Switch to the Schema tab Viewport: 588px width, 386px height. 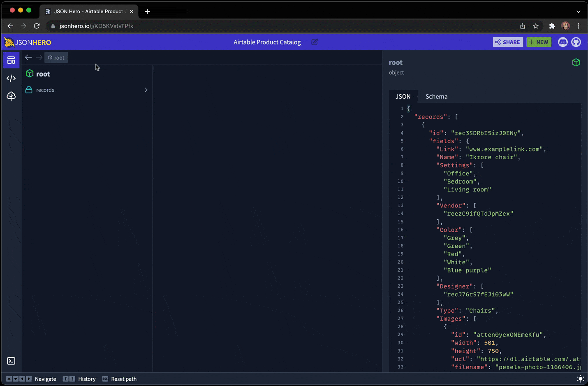pyautogui.click(x=436, y=96)
